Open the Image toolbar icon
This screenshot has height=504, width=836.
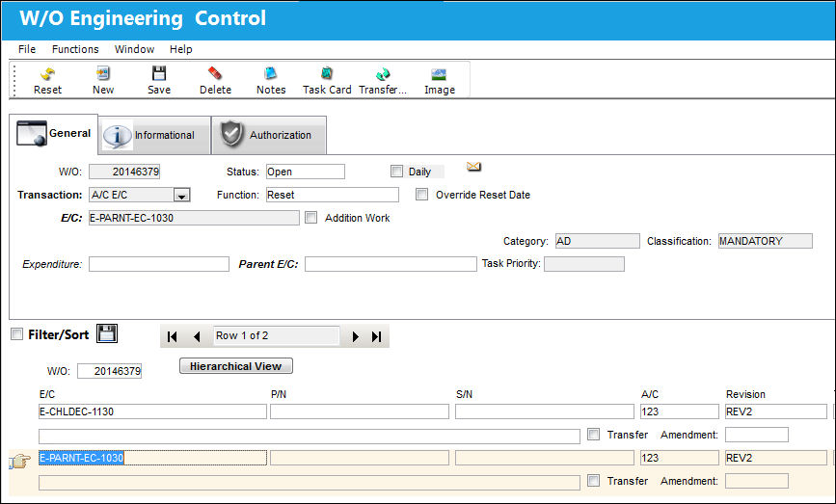[439, 73]
